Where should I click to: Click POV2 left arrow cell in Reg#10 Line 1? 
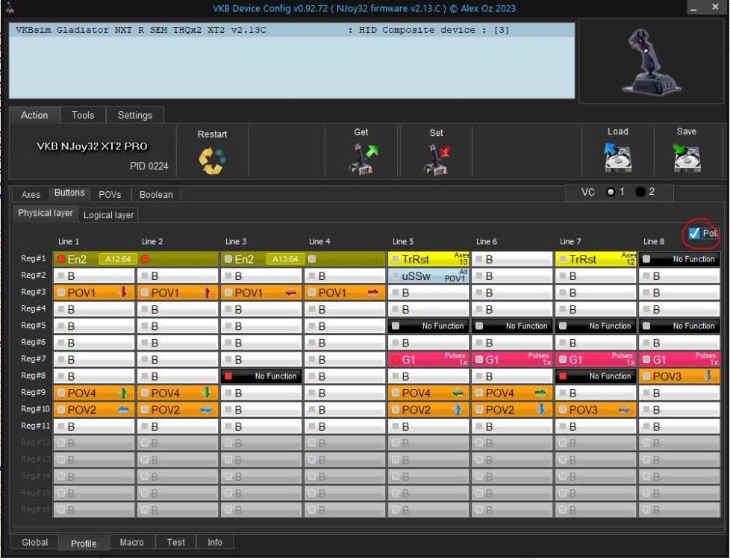coord(94,409)
